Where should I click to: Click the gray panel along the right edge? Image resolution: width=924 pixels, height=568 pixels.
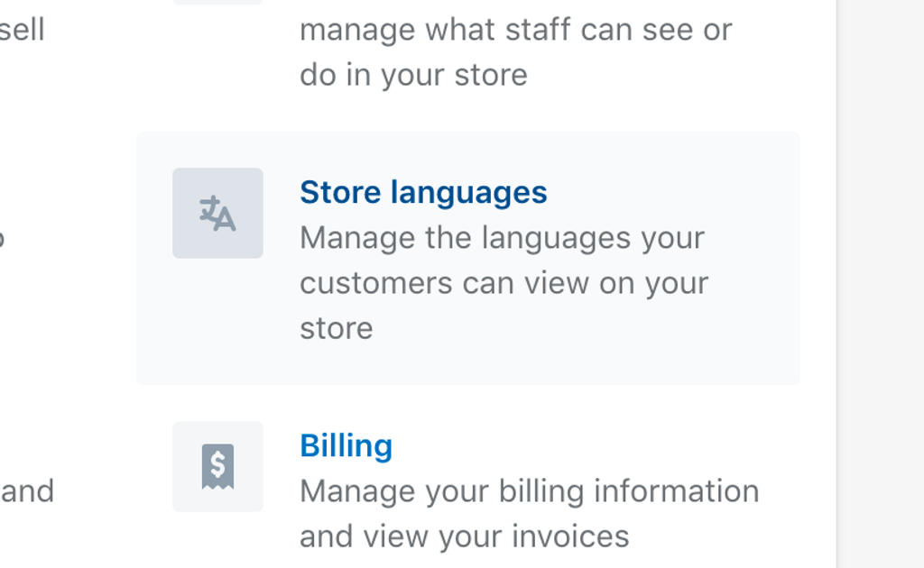[880, 284]
